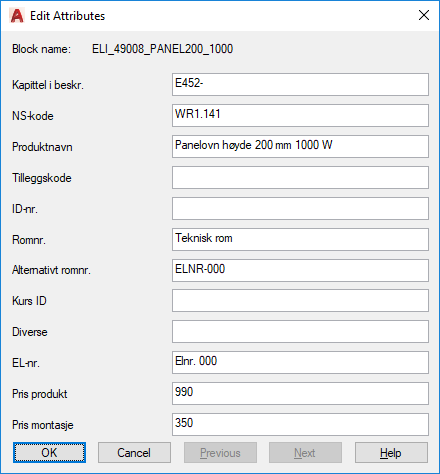
Task: Click the Pris montasje label
Action: (43, 425)
